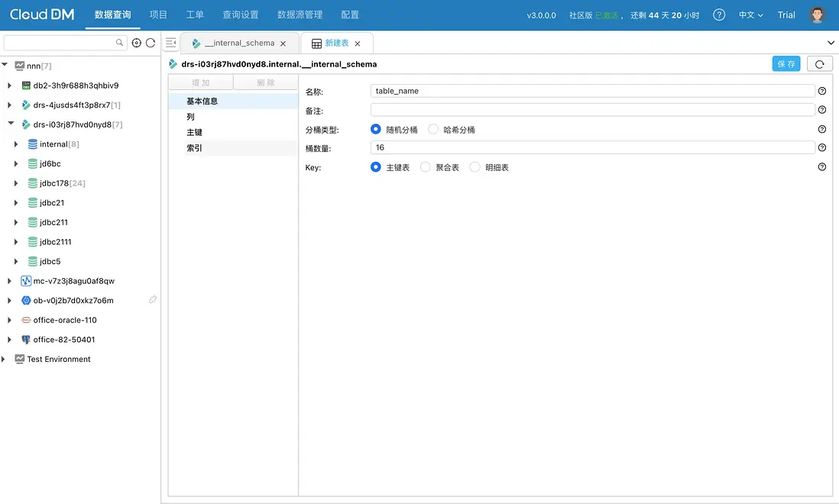Switch to the __internal_schema tab
839x504 pixels.
tap(238, 44)
